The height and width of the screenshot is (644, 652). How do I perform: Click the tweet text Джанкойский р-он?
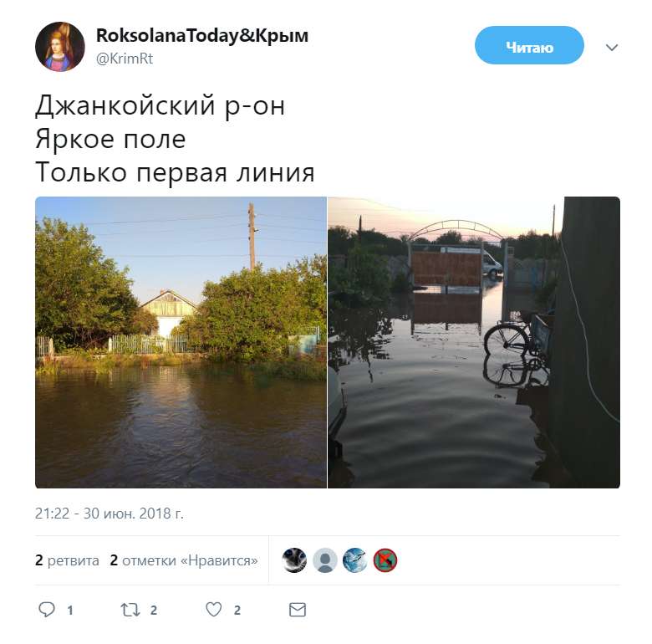pyautogui.click(x=160, y=105)
